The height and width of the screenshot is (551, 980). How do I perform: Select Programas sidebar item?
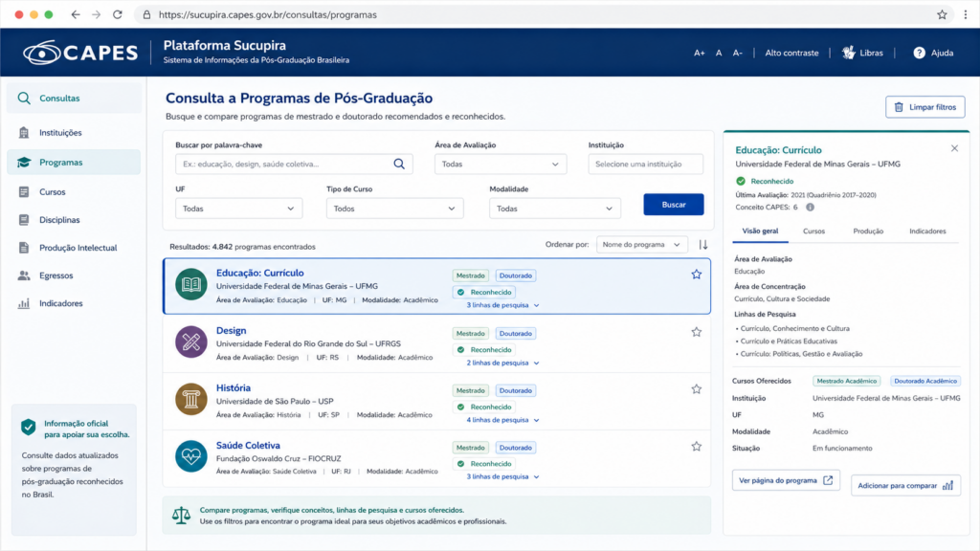(74, 163)
